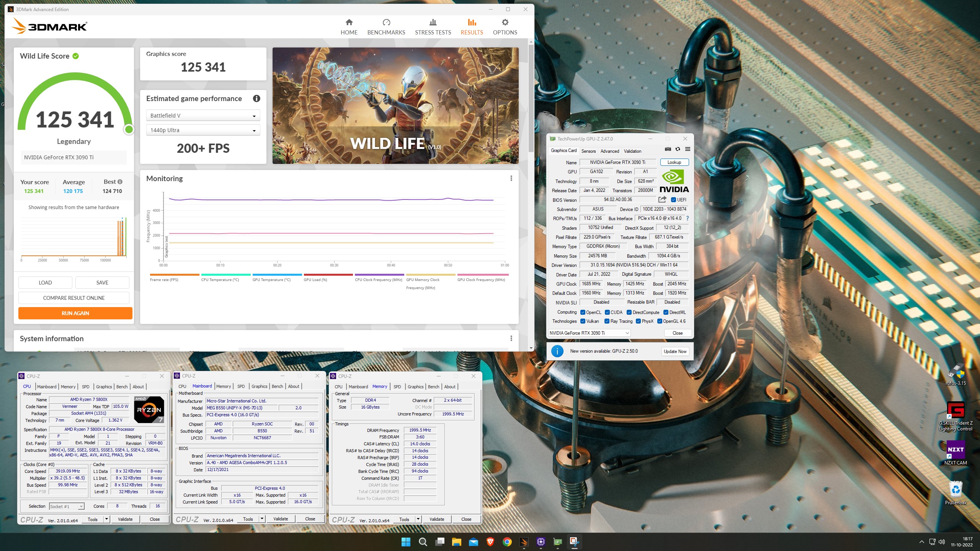Image resolution: width=980 pixels, height=551 pixels.
Task: Click COMPARE RESULT ONLINE
Action: pyautogui.click(x=74, y=298)
